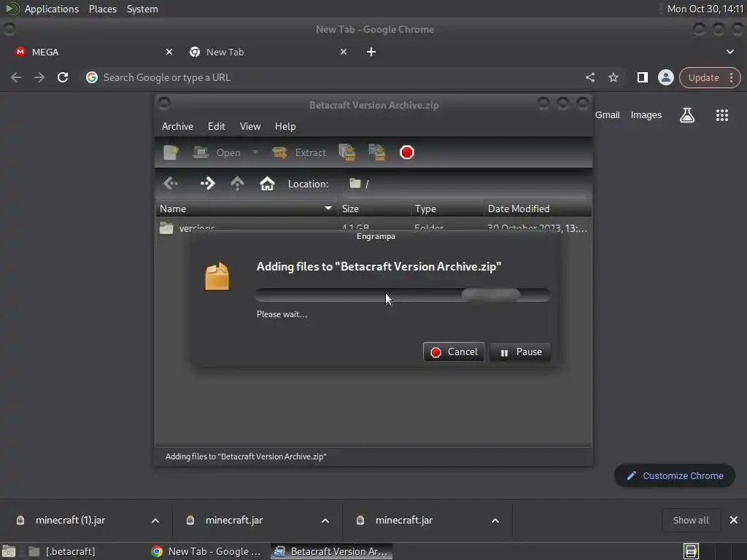Screen dimensions: 747x560
Task: Open an archive via the Open button
Action: coord(217,152)
